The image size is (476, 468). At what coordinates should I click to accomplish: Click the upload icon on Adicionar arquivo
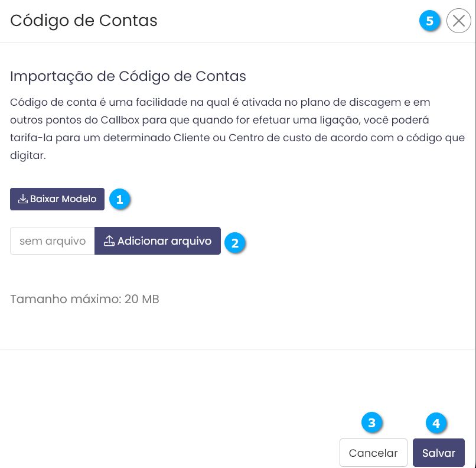109,240
